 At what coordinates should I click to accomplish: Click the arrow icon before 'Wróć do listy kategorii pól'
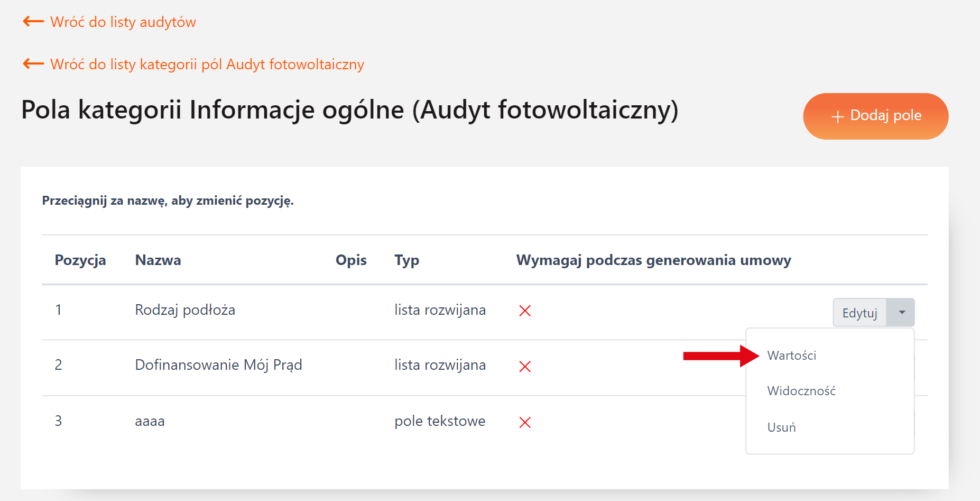(33, 64)
